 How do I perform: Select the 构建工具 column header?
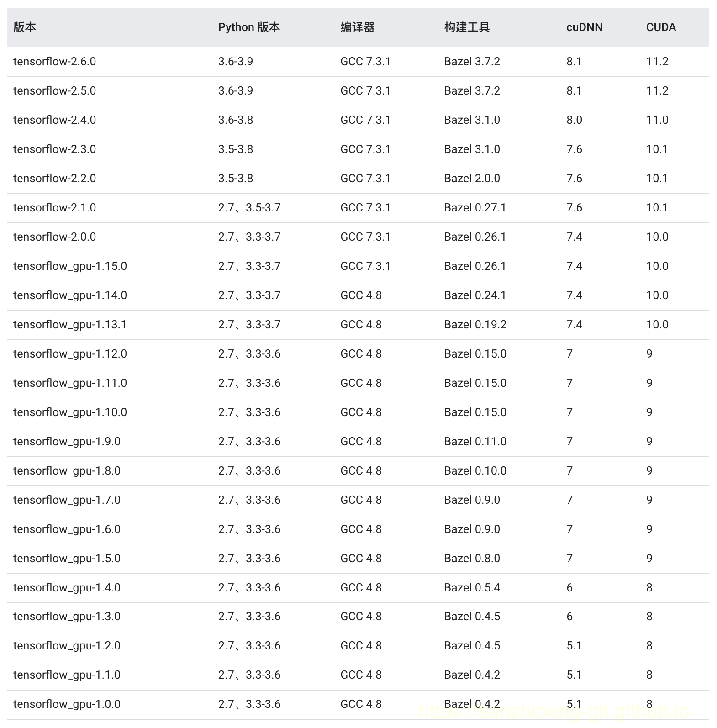[467, 27]
